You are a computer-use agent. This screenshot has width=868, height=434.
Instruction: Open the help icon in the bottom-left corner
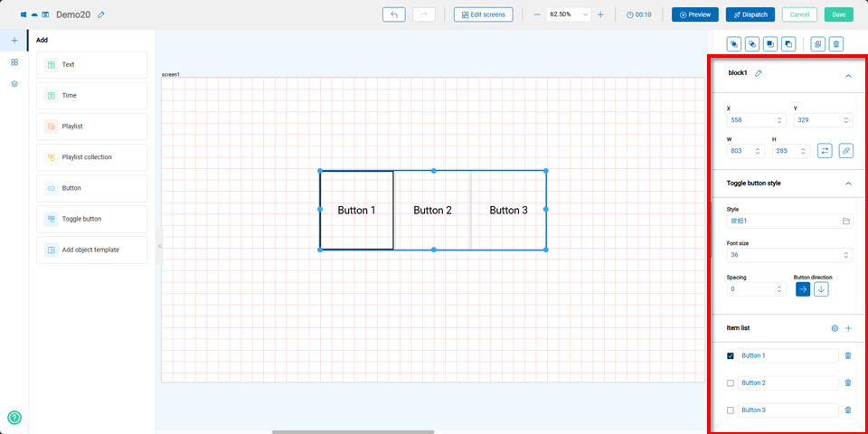click(x=14, y=418)
